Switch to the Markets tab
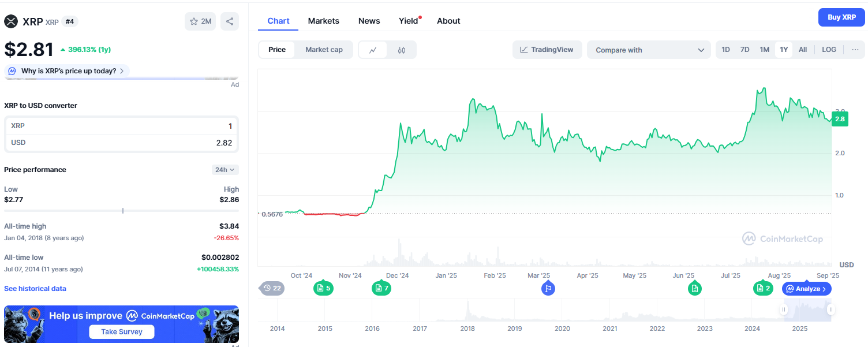Viewport: 868px width, 347px height. pos(323,21)
